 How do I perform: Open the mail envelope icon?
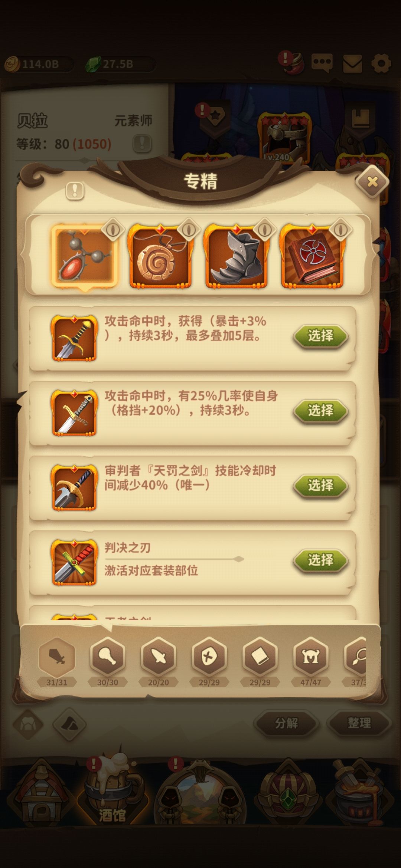coord(352,63)
